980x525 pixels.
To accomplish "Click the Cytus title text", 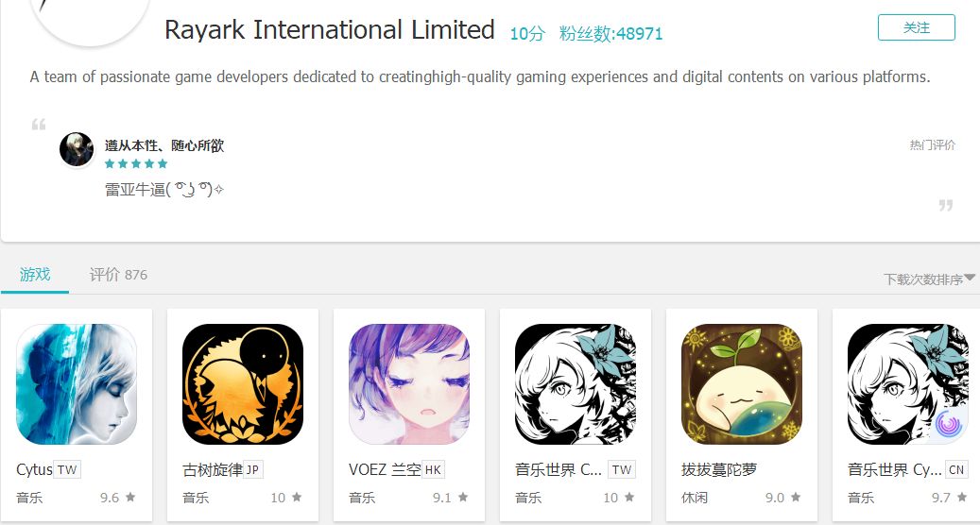I will (x=34, y=469).
